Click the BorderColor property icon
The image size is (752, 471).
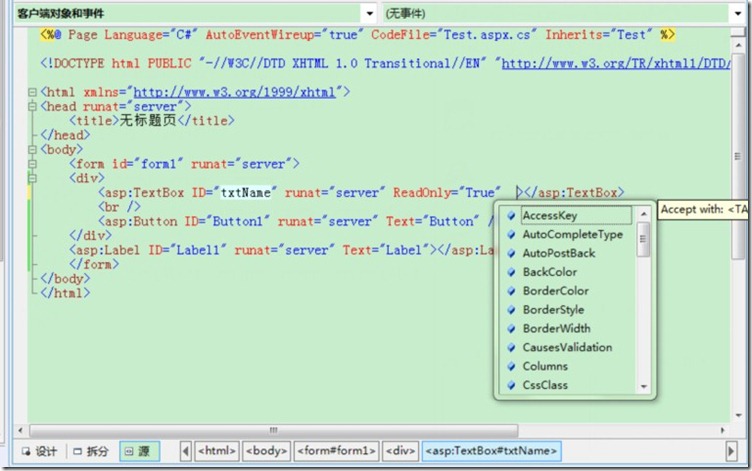click(x=511, y=291)
